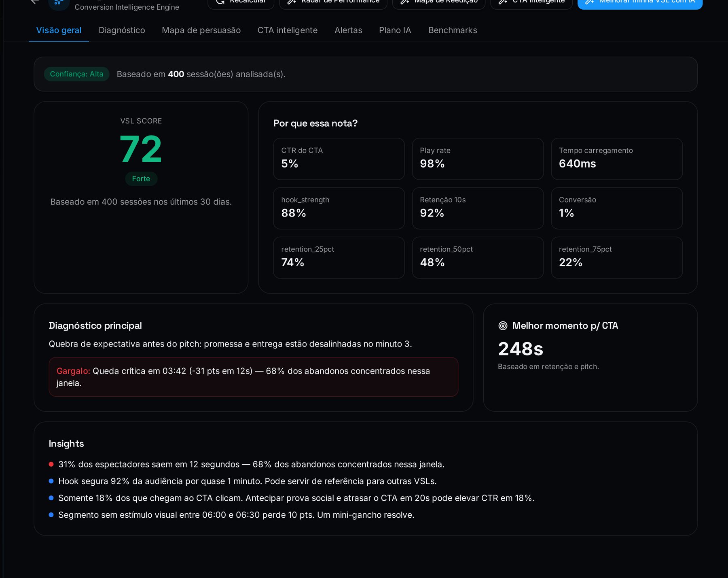Click the retention_25pct 74% card
The height and width of the screenshot is (578, 728).
[x=339, y=258]
